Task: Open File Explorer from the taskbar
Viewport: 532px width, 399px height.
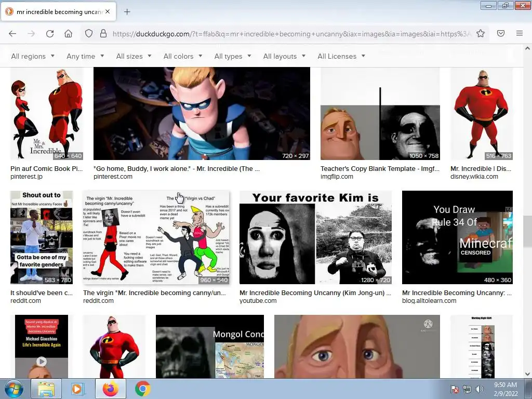Action: 46,389
